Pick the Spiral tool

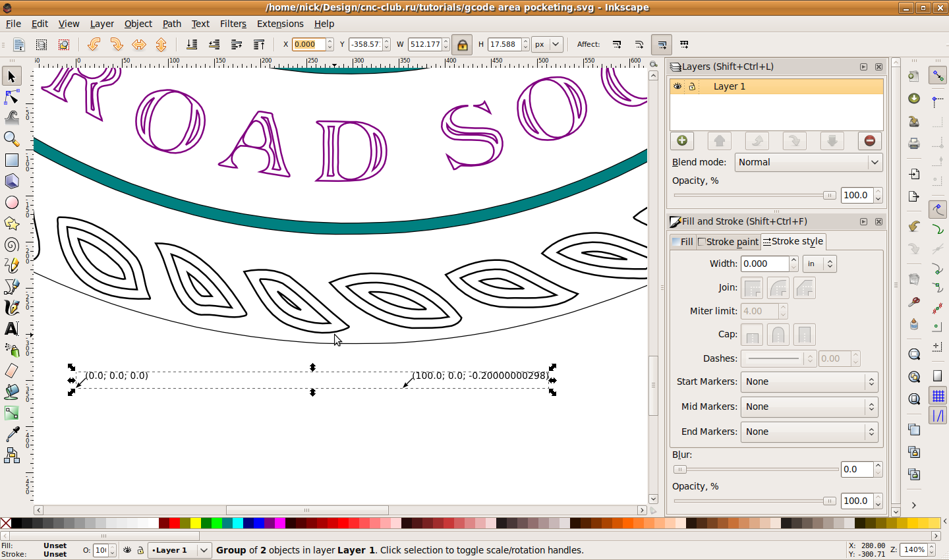click(x=12, y=245)
